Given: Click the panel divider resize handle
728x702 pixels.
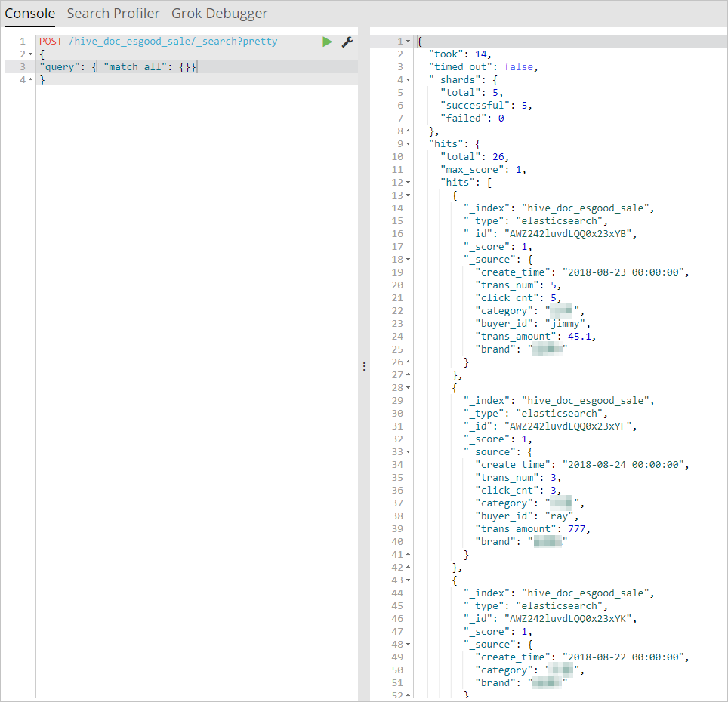Looking at the screenshot, I should (364, 365).
